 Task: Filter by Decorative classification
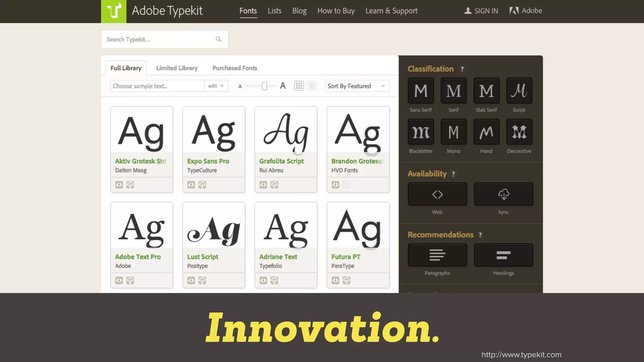click(519, 132)
